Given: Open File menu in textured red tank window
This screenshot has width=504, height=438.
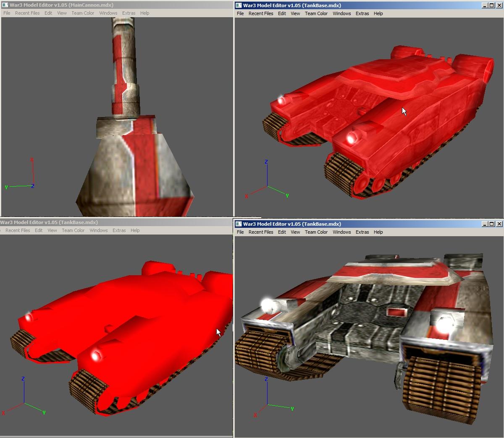Looking at the screenshot, I should coord(240,13).
